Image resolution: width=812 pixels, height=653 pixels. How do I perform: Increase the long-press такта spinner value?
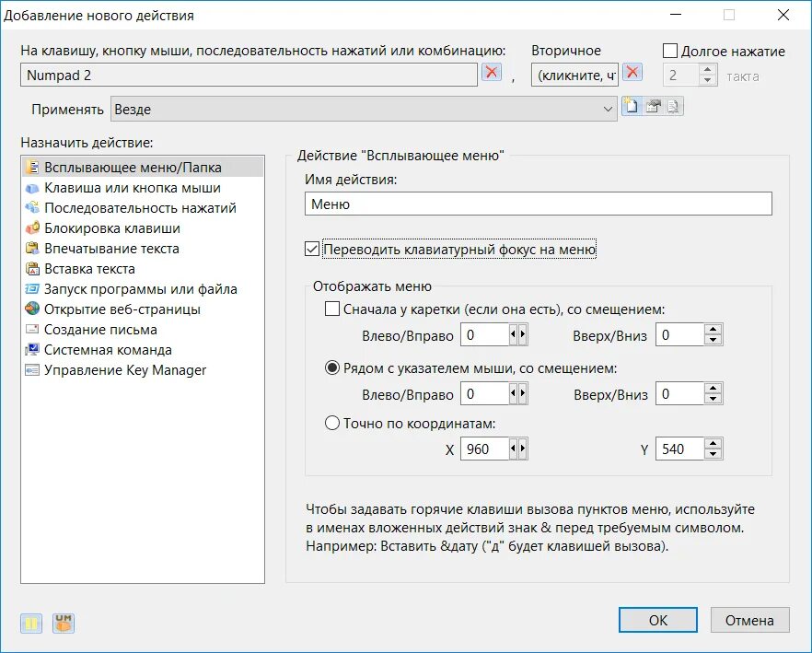[x=707, y=70]
